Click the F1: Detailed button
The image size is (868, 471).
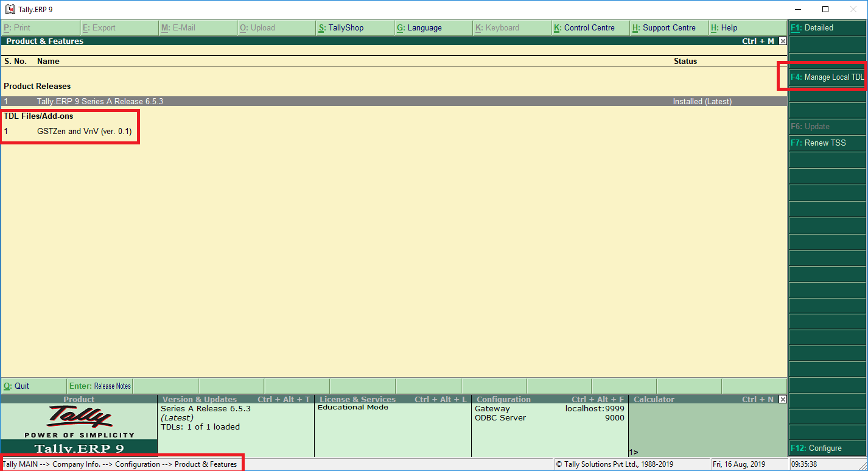tap(828, 27)
